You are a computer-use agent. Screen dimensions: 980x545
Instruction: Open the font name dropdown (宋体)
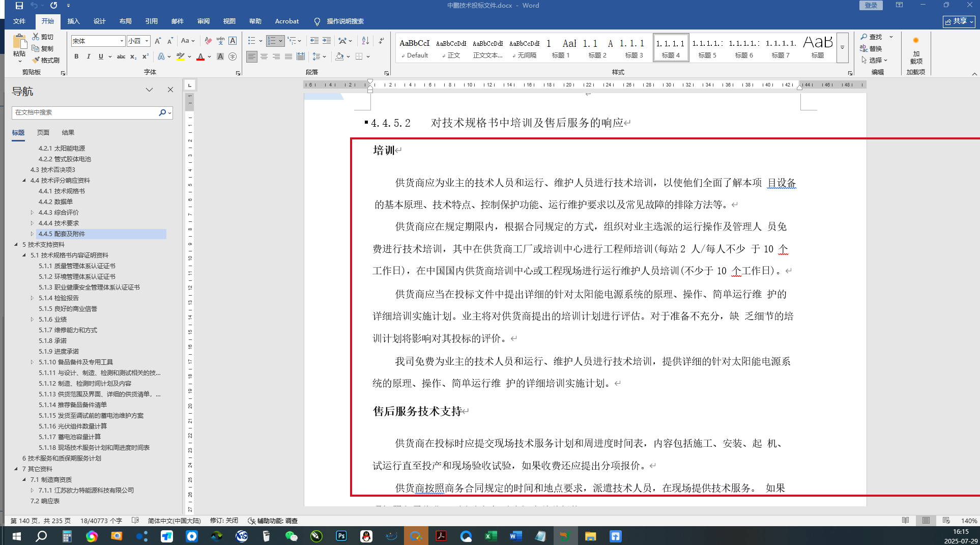[122, 41]
